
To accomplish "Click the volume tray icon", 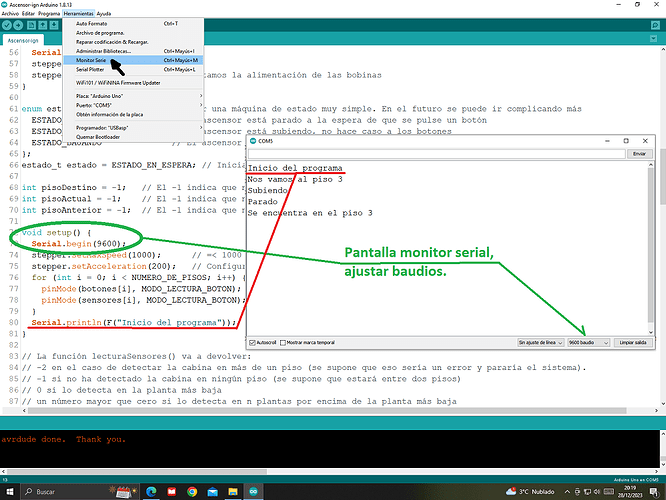I will [597, 492].
